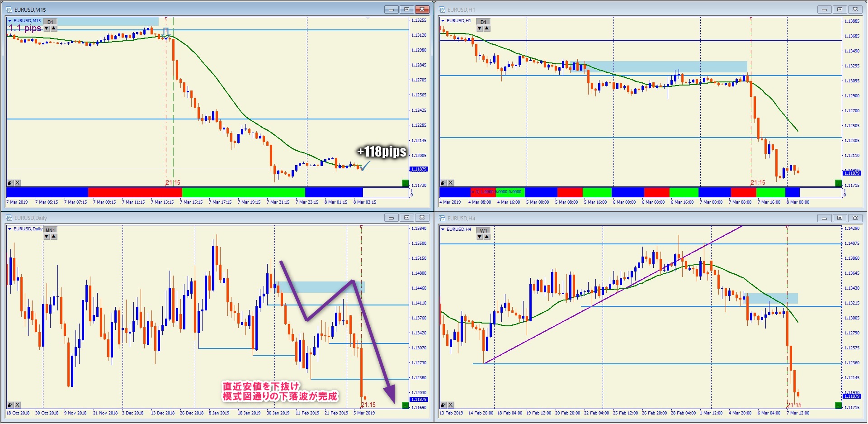This screenshot has height=424, width=868.
Task: Click the '1.1 pips' spread label
Action: [25, 28]
